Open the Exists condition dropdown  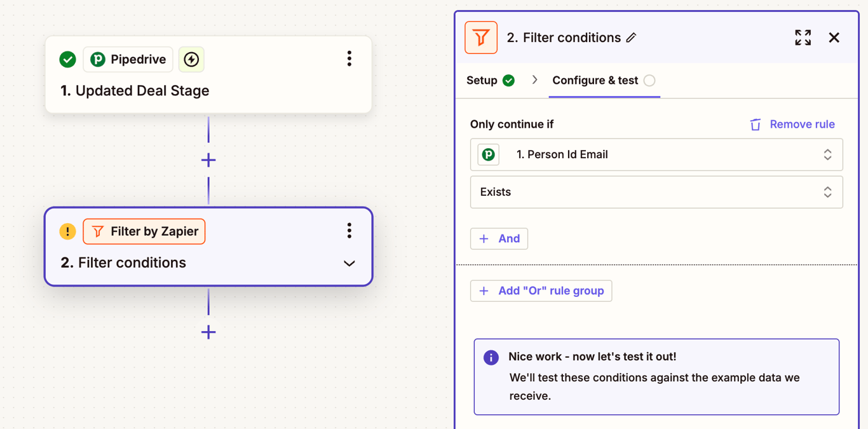pyautogui.click(x=656, y=192)
